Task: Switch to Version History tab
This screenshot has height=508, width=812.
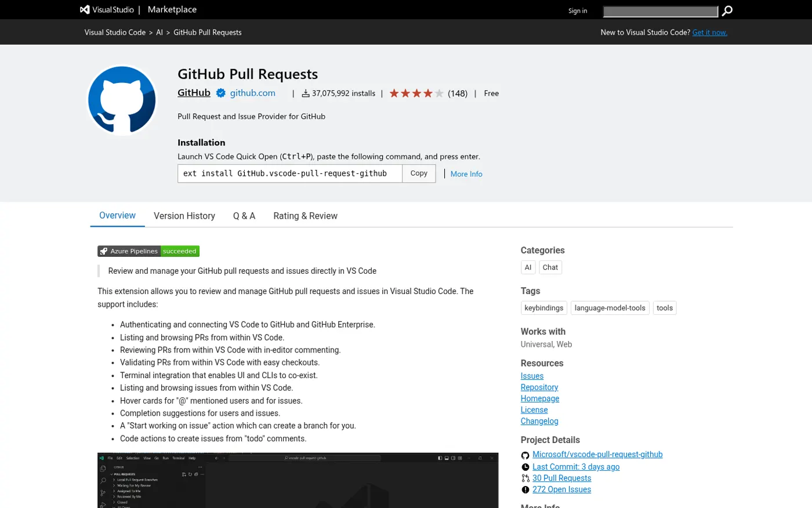Action: pyautogui.click(x=184, y=216)
